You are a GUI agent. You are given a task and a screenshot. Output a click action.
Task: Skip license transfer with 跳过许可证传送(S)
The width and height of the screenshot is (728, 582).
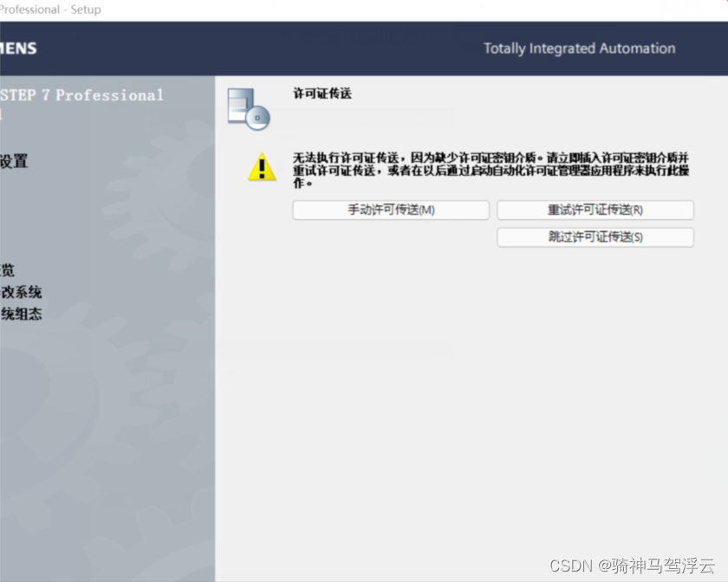tap(595, 237)
